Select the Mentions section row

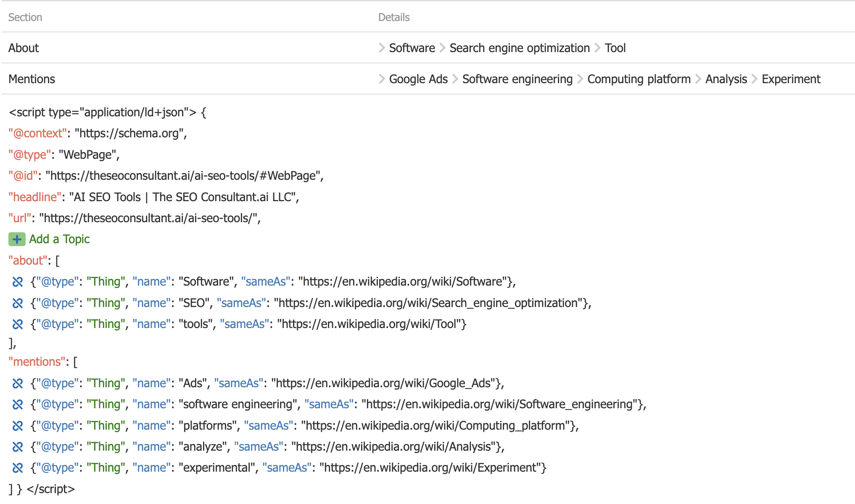tap(32, 79)
